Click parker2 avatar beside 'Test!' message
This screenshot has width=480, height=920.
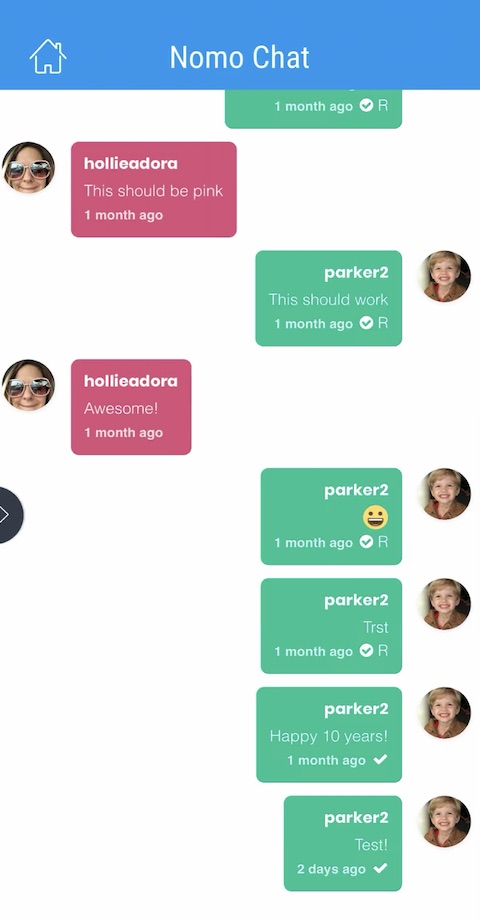point(445,821)
